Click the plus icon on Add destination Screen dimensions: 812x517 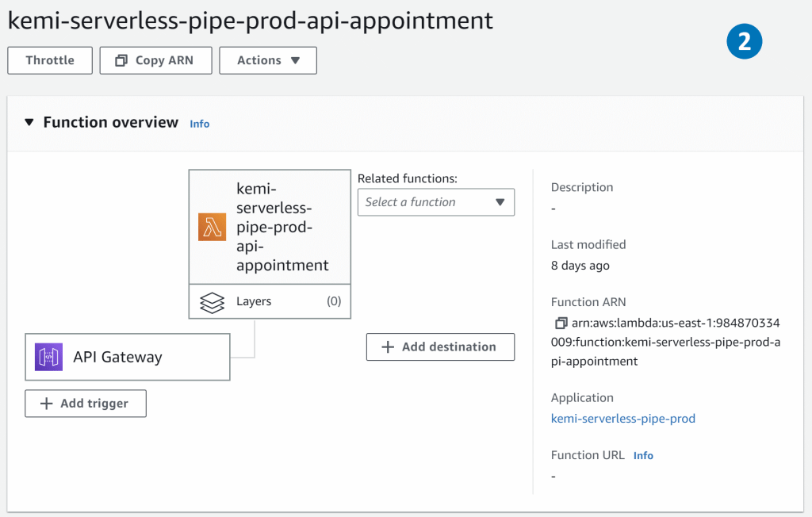(x=388, y=347)
